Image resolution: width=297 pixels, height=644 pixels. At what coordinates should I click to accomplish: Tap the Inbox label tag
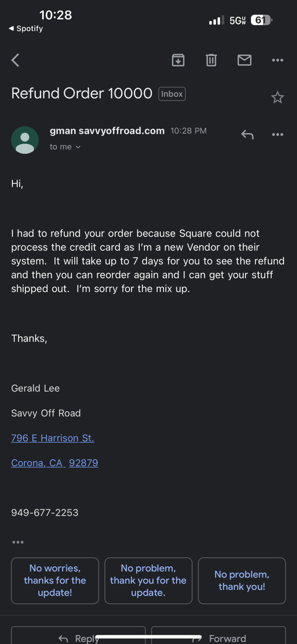[x=172, y=94]
